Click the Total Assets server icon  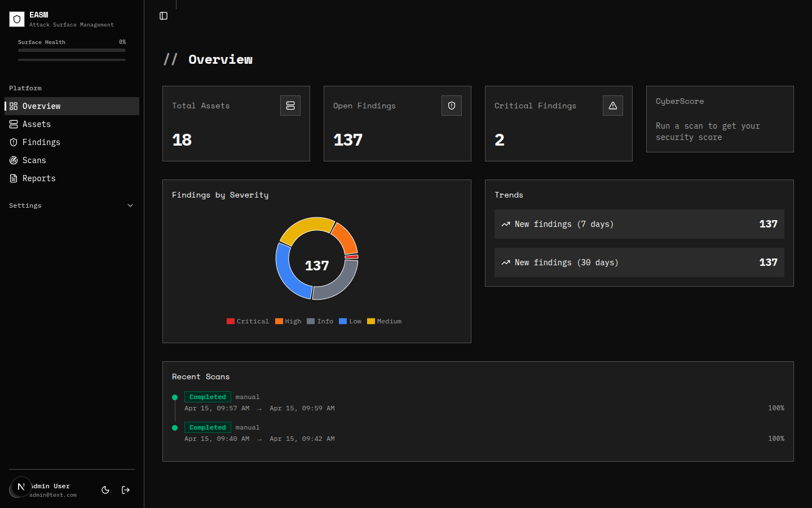click(x=290, y=106)
